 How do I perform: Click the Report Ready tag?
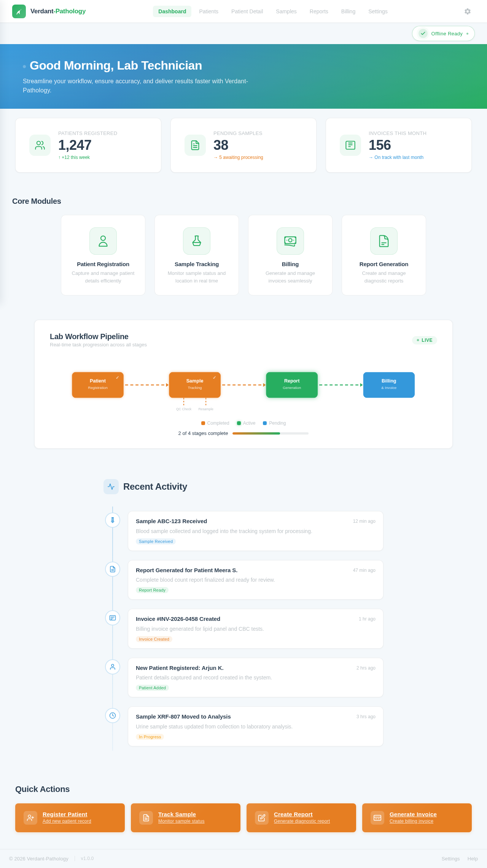pyautogui.click(x=152, y=590)
